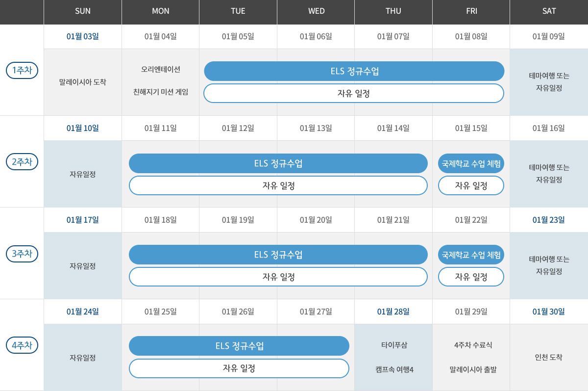Click week 4 ELS 정규수업 bar
Image resolution: width=588 pixels, height=391 pixels.
[239, 346]
